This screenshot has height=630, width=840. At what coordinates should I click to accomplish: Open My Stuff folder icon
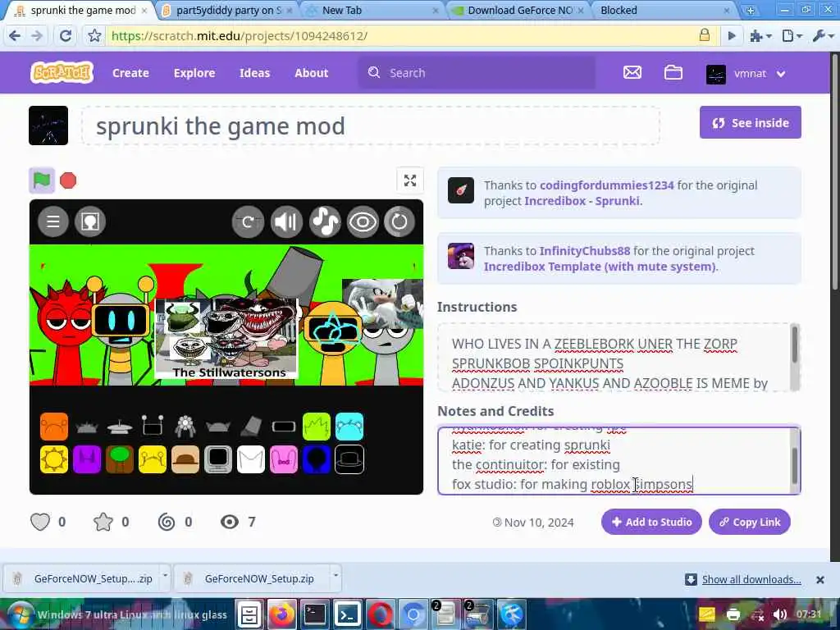pyautogui.click(x=673, y=72)
